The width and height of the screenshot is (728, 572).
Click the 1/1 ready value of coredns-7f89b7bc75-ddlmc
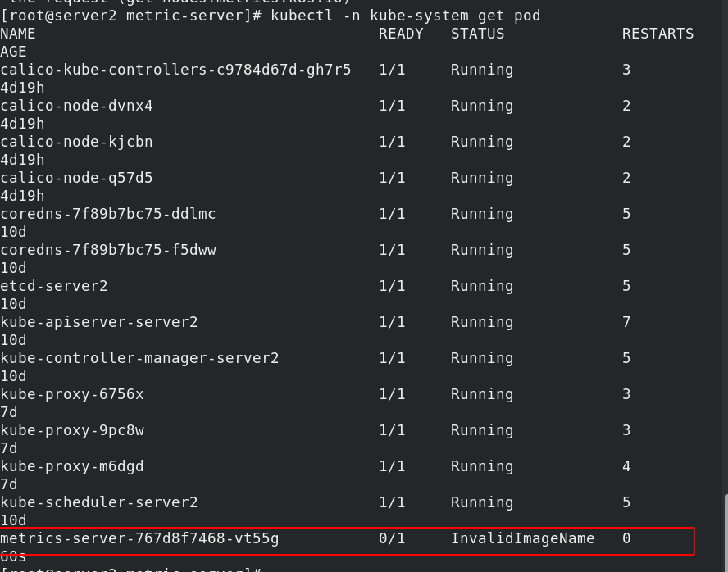[392, 215]
